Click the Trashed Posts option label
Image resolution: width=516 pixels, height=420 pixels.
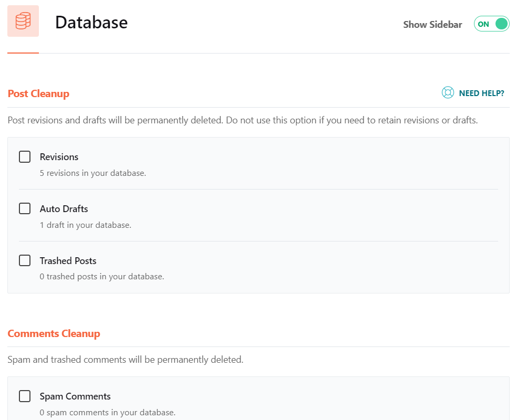tap(68, 261)
